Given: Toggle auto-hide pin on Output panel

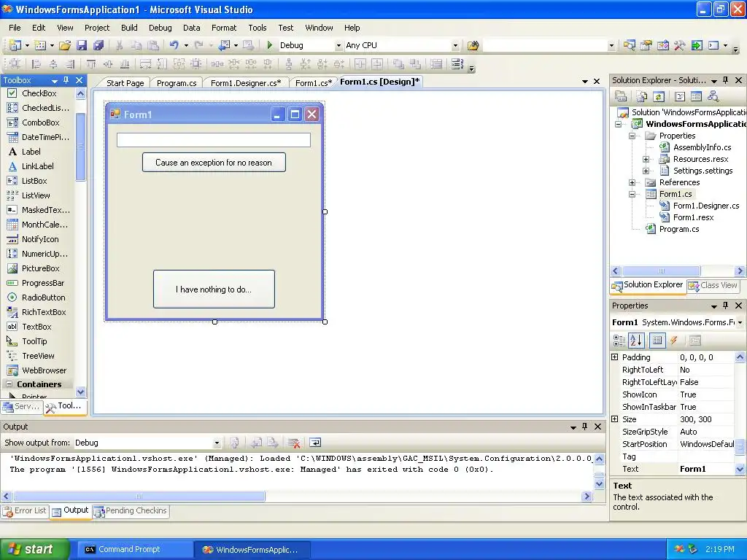Looking at the screenshot, I should point(585,427).
